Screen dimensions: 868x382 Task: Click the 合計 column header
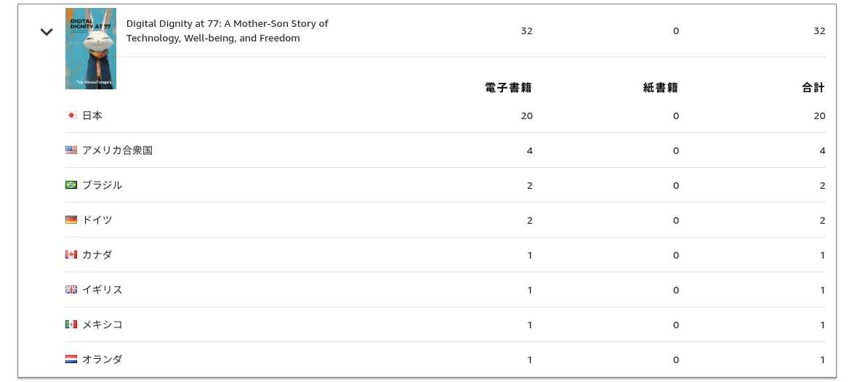point(813,87)
